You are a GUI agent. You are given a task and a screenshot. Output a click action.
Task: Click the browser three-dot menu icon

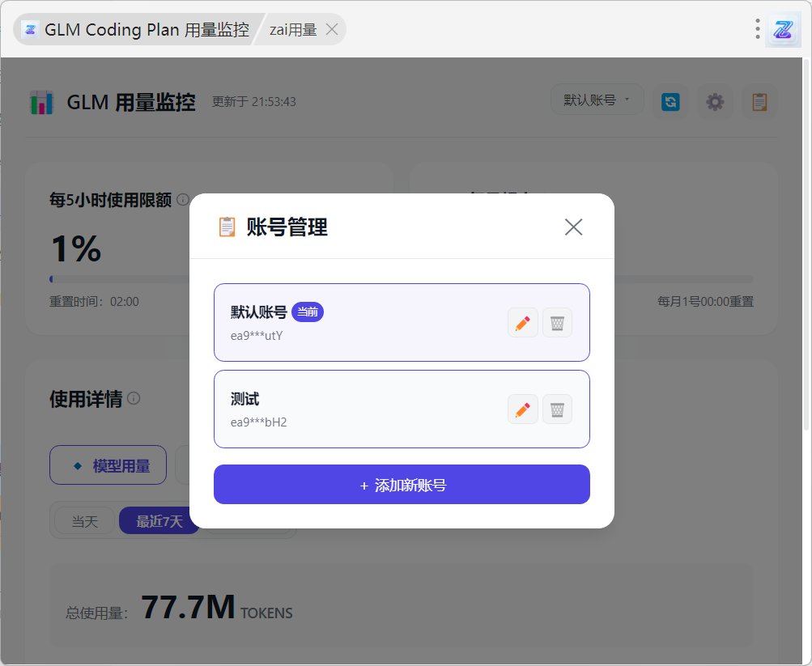point(758,29)
